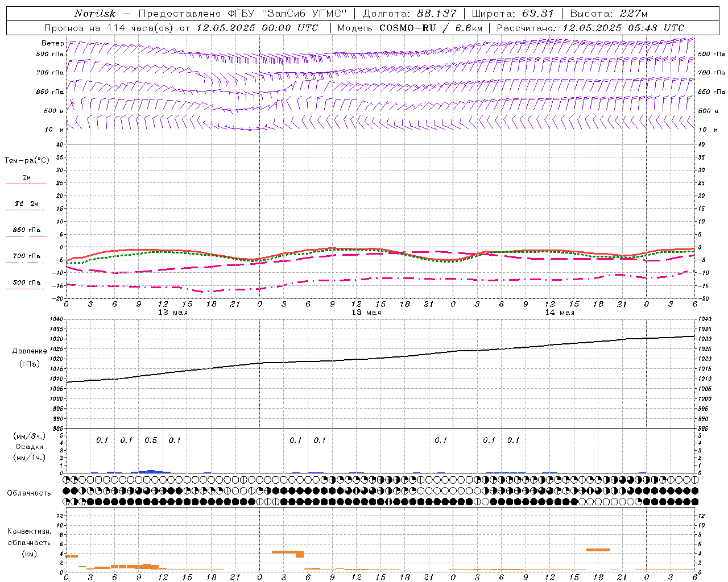Click the model name "COSMO-RU / 6.6км"
728x582 pixels.
[431, 28]
